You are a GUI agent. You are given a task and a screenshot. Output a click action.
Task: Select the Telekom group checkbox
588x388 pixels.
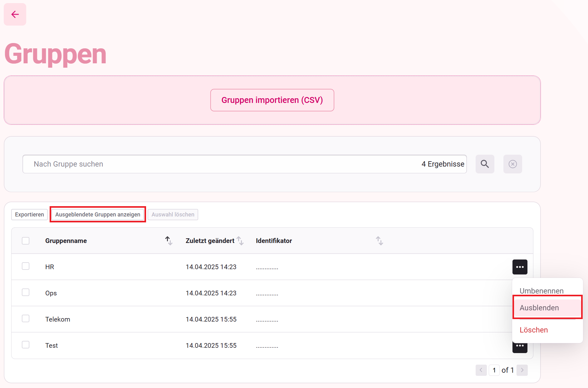point(26,318)
